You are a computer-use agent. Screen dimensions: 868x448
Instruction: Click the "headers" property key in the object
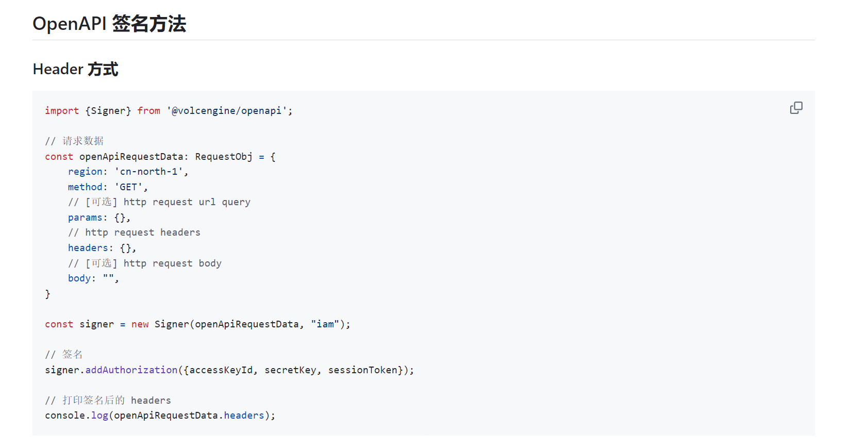point(88,248)
